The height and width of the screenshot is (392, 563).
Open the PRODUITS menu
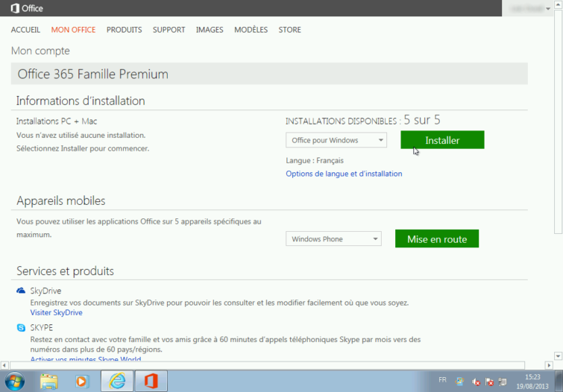pyautogui.click(x=125, y=30)
